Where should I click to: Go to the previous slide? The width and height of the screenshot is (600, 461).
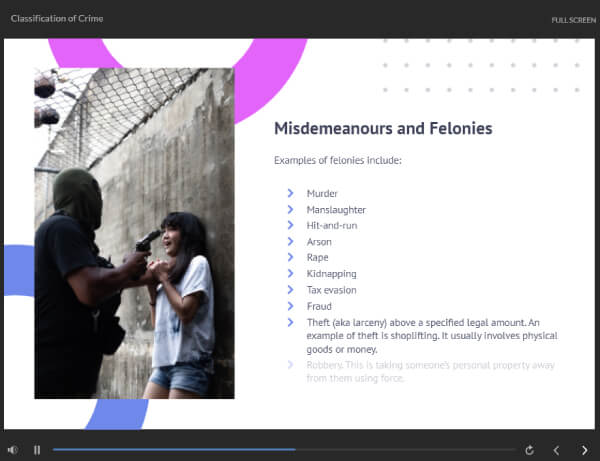pyautogui.click(x=557, y=450)
